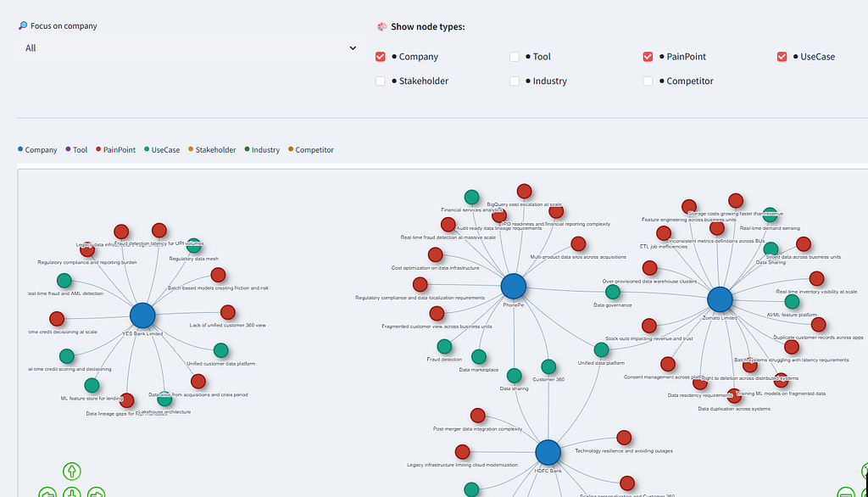The width and height of the screenshot is (868, 497).
Task: Click the Regulatory data mesh node
Action: pyautogui.click(x=194, y=245)
